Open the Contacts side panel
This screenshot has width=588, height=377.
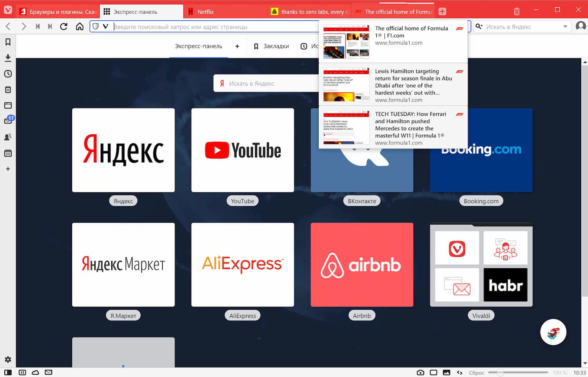[8, 137]
